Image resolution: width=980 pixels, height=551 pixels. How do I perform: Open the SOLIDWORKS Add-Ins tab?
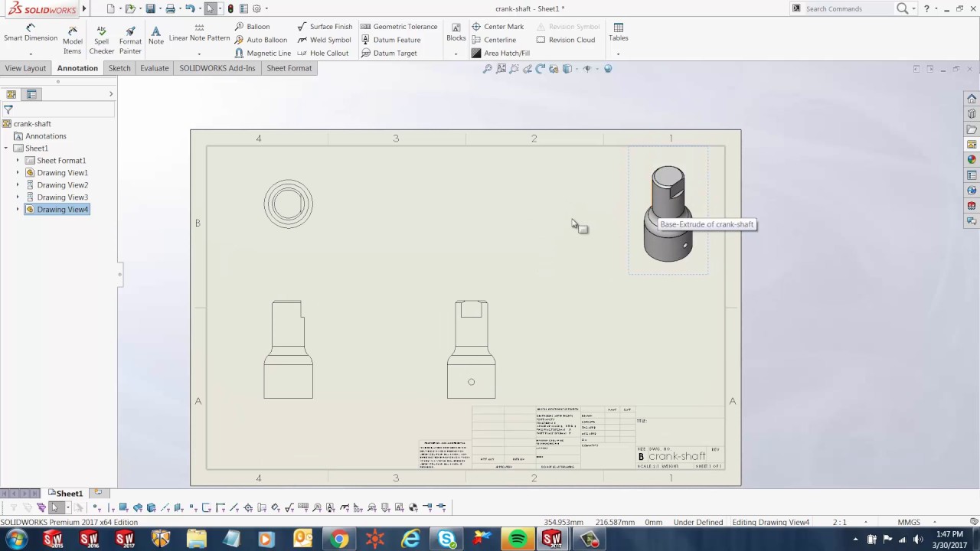pos(217,68)
